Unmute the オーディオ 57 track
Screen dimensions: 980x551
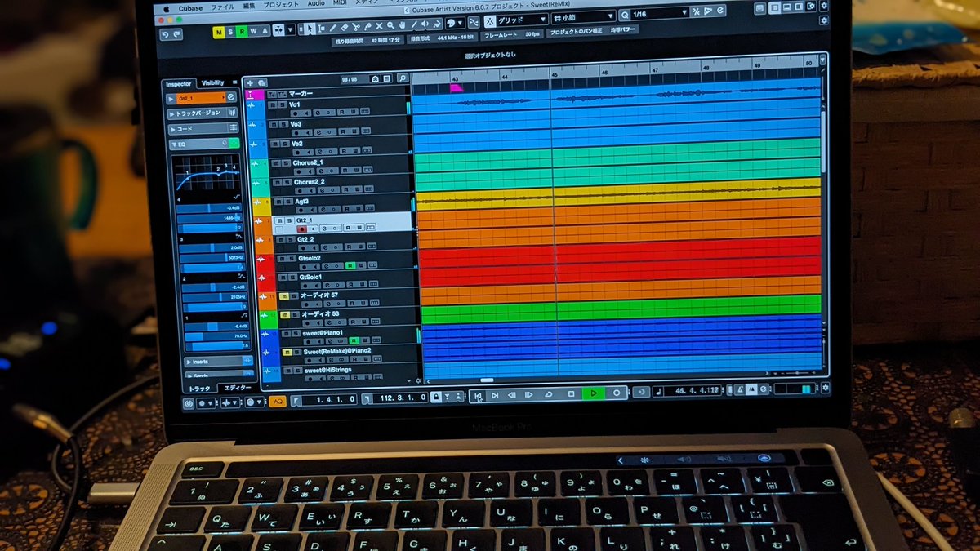(x=284, y=296)
